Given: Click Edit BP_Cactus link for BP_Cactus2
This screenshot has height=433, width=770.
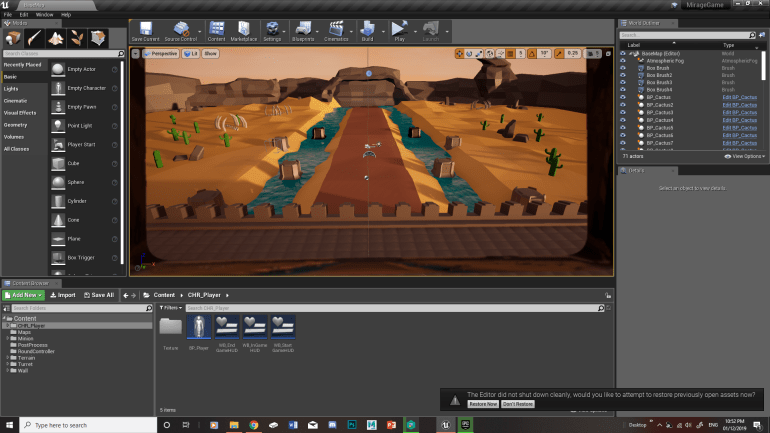Looking at the screenshot, I should pyautogui.click(x=740, y=105).
